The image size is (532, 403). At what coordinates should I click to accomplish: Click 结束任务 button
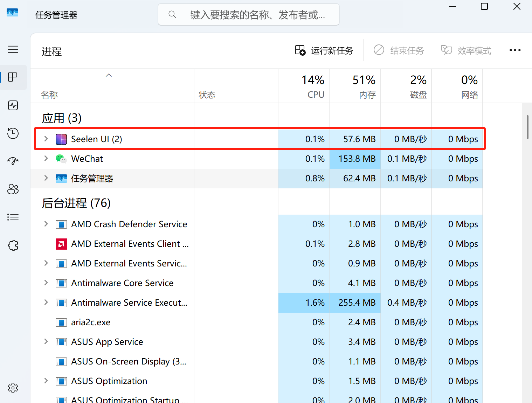(x=399, y=51)
